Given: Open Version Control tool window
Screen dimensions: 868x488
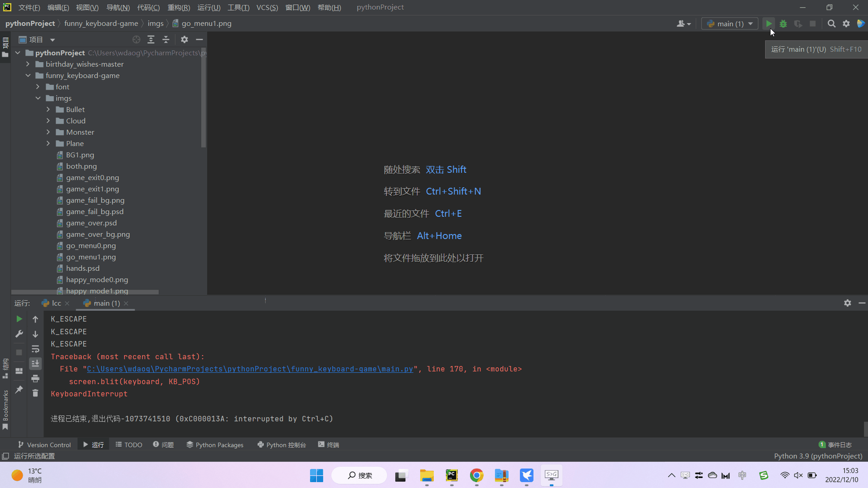Looking at the screenshot, I should coord(44,444).
